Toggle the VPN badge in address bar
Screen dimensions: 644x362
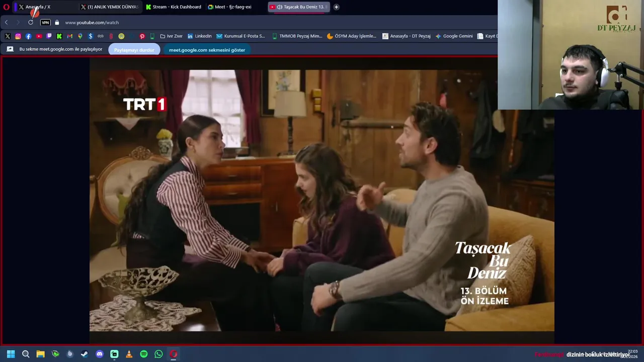point(45,23)
